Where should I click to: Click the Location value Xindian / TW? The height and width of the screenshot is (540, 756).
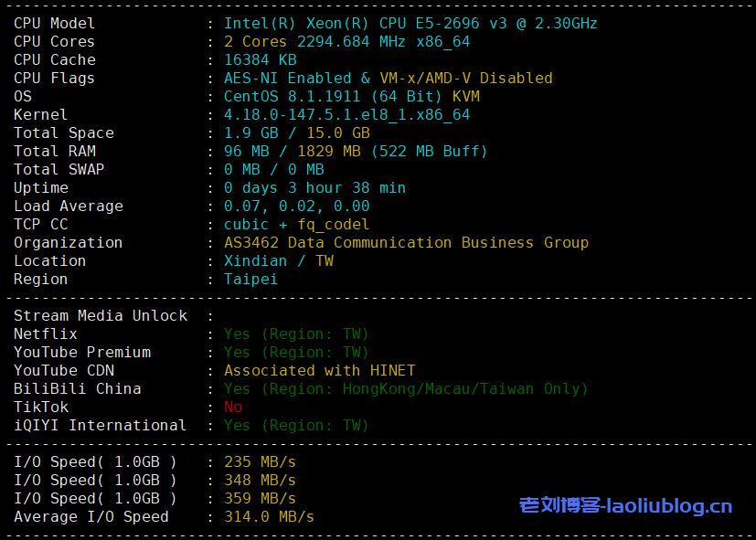(279, 261)
